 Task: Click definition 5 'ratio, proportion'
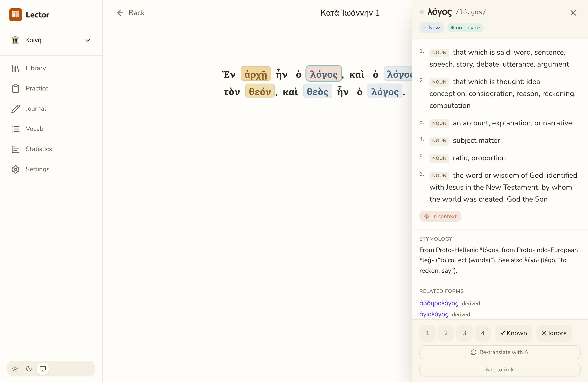tap(479, 158)
